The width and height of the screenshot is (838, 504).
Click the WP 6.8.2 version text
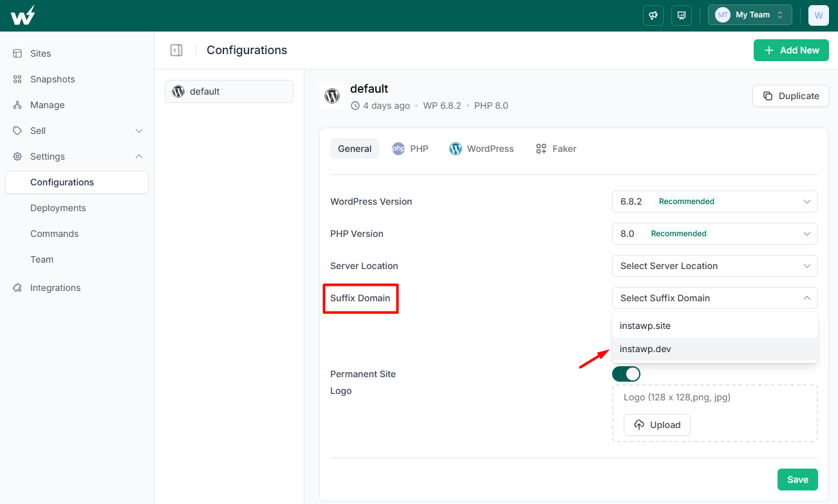click(x=442, y=106)
